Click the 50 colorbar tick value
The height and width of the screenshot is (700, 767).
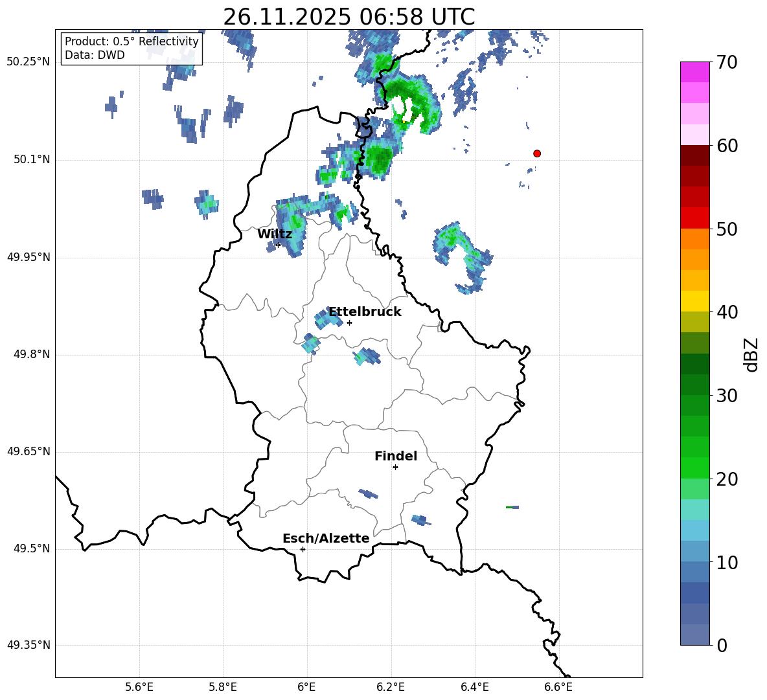coord(727,229)
